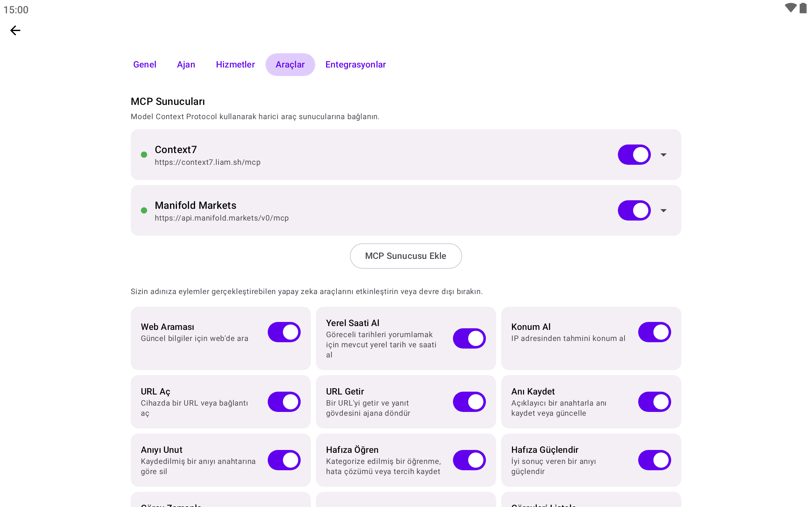The image size is (812, 507).
Task: Switch off the Yerel Saati Al tool
Action: [469, 338]
